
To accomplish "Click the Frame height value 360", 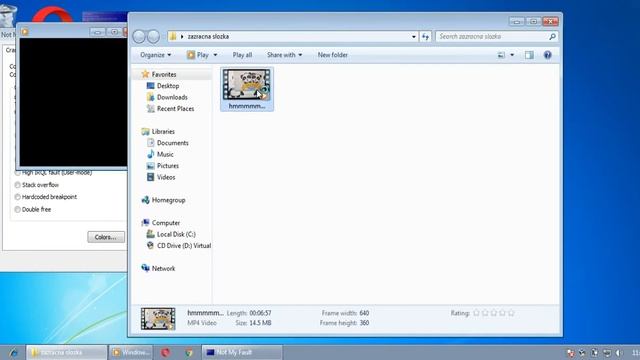I will 364,323.
